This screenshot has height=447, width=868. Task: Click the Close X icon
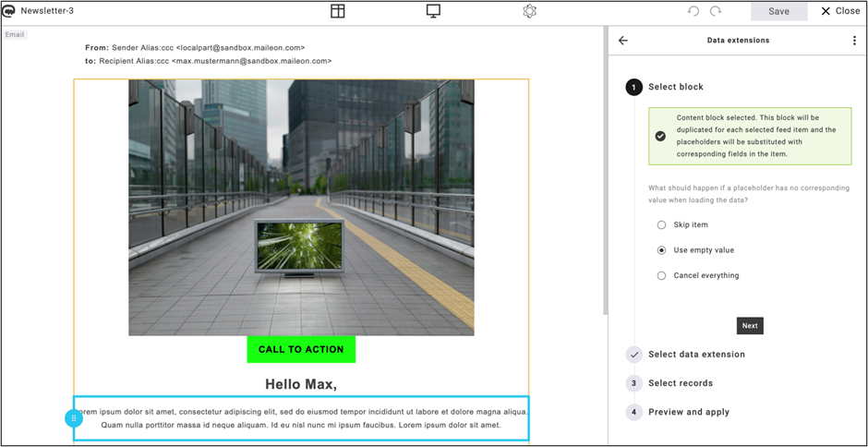[x=826, y=11]
